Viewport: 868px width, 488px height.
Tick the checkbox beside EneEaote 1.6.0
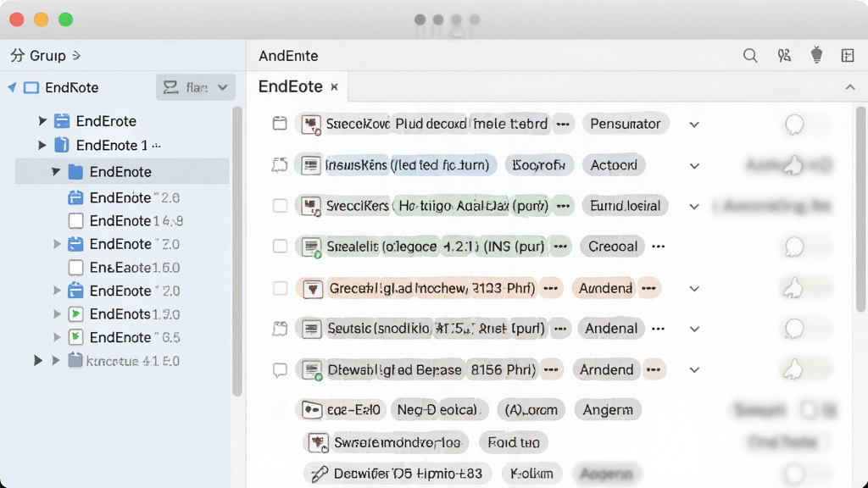coord(75,268)
